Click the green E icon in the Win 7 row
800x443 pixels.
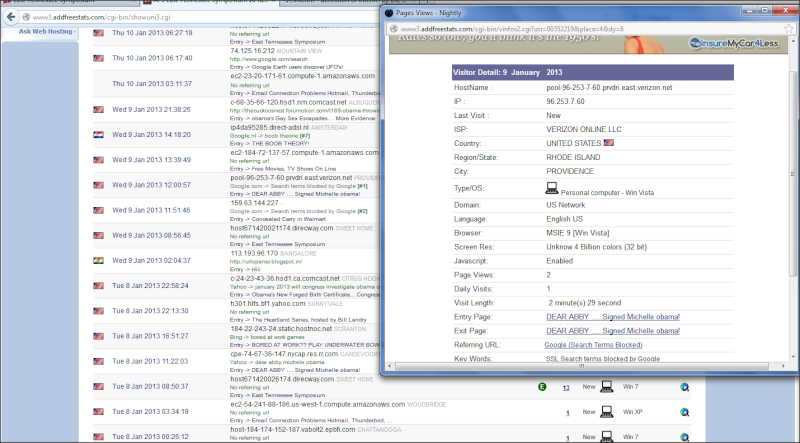542,387
